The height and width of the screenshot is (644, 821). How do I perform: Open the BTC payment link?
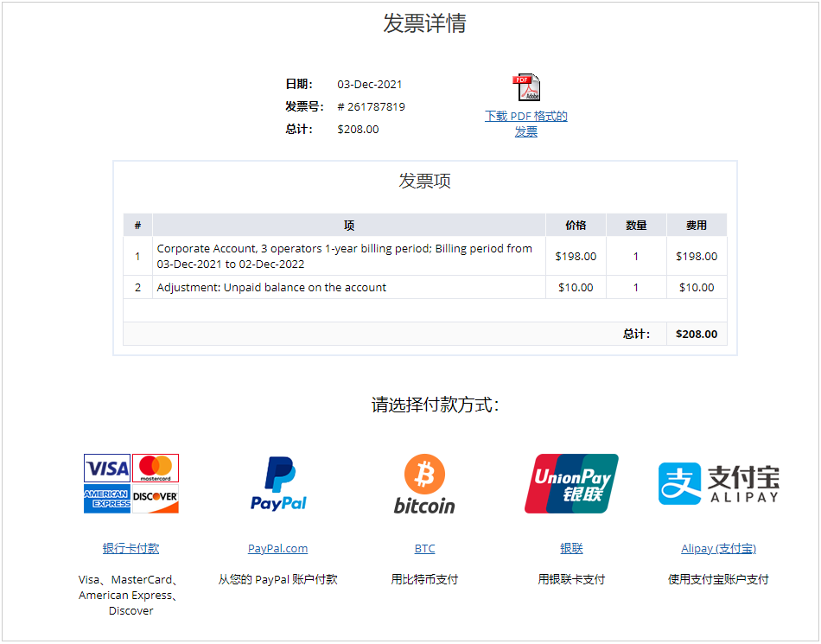[x=424, y=548]
